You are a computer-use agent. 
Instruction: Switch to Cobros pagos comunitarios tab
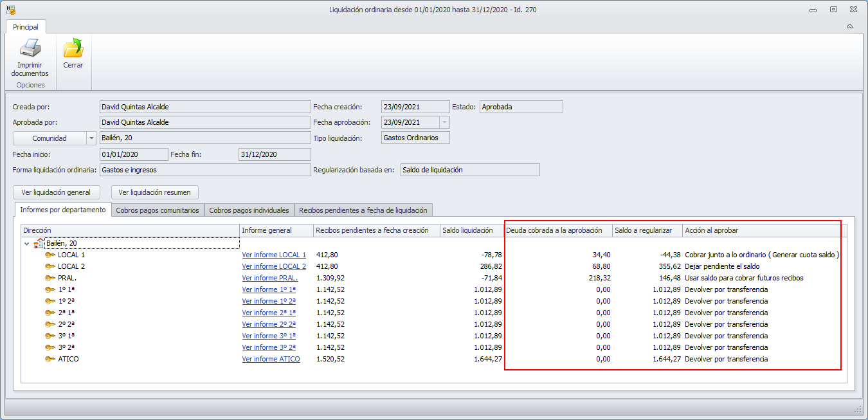pos(158,210)
